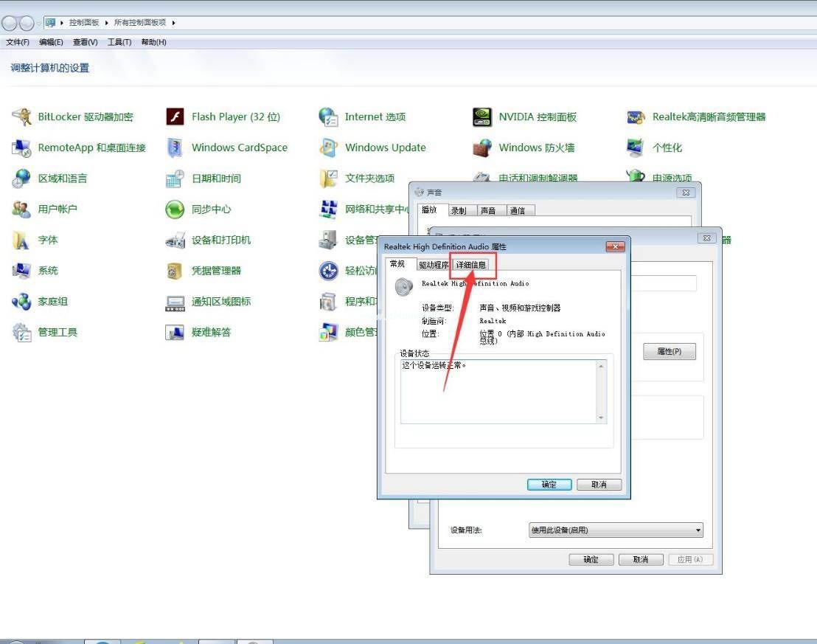Image resolution: width=817 pixels, height=644 pixels.
Task: Open Flash Player (32 位) icon
Action: [175, 117]
